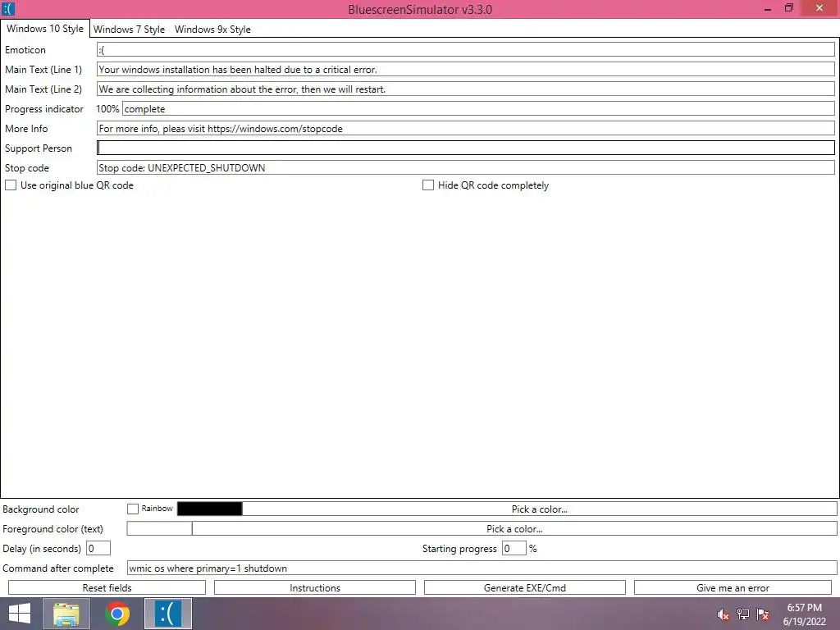840x630 pixels.
Task: Click the Reset fields button
Action: [107, 587]
